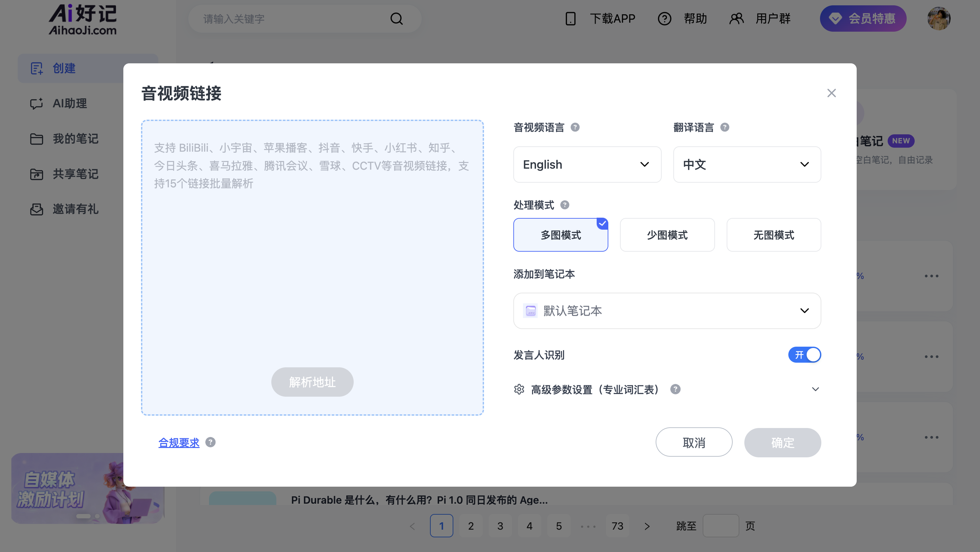Click the 解析地址 button

[x=312, y=382]
